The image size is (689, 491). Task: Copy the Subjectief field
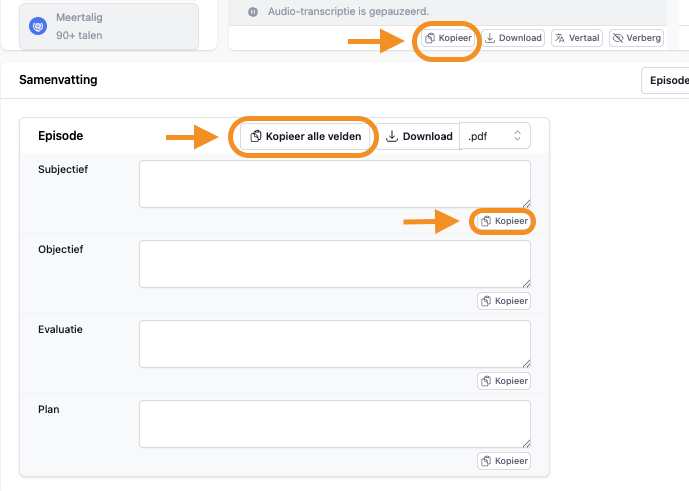504,221
